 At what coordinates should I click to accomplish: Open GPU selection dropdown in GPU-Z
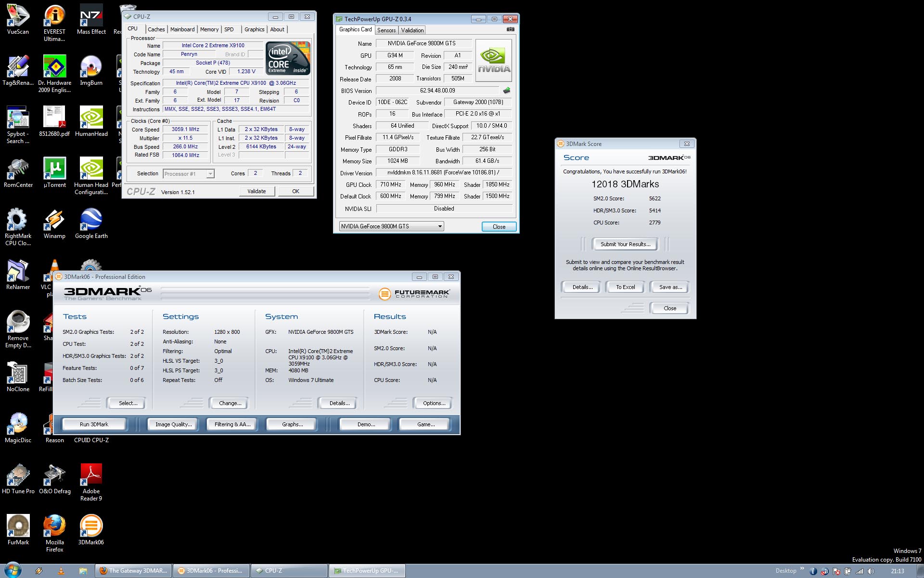(x=391, y=226)
